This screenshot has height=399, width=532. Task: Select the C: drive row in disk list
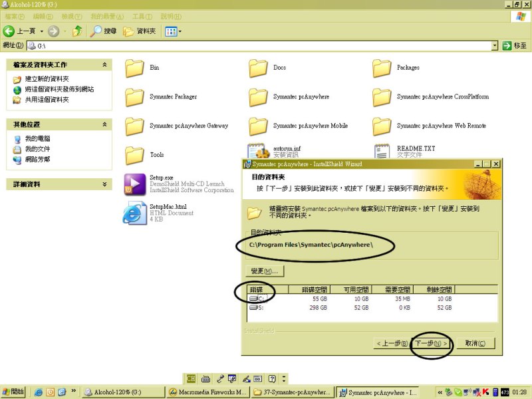pyautogui.click(x=372, y=299)
